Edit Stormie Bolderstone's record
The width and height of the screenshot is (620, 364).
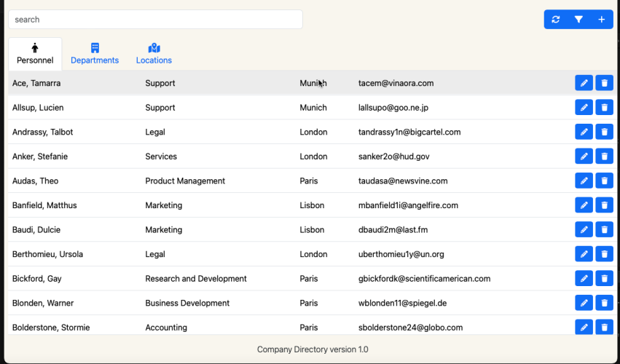(584, 328)
